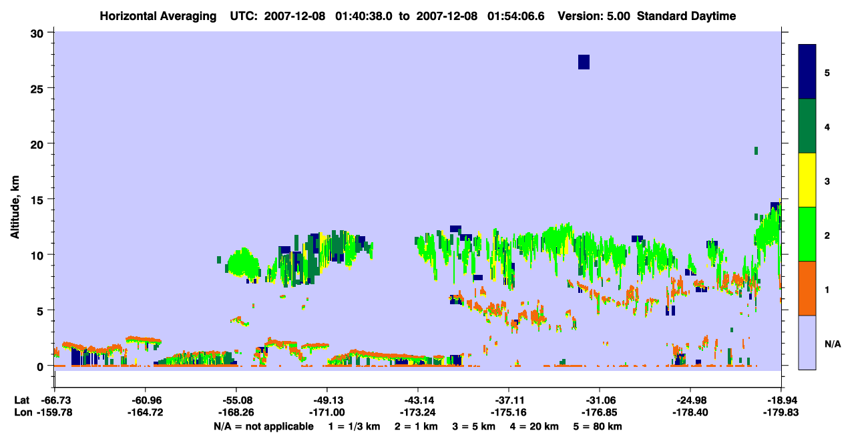This screenshot has height=445, width=868.
Task: Click longitude value -164.72
Action: pos(145,413)
